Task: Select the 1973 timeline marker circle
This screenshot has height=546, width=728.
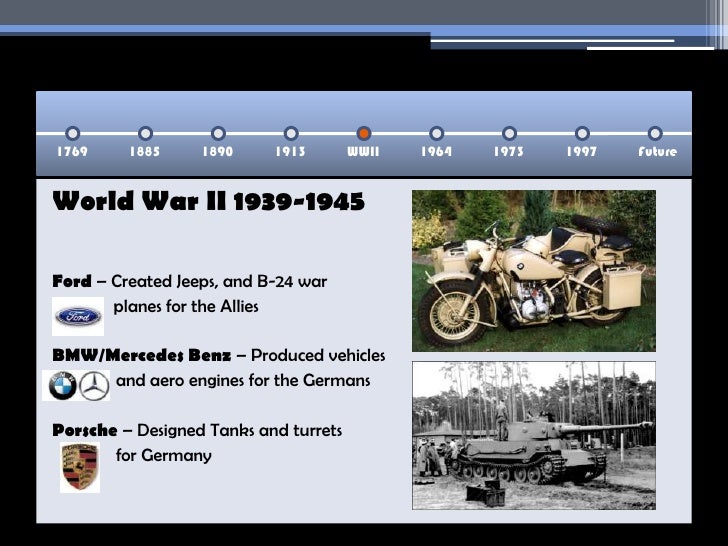Action: pos(509,134)
